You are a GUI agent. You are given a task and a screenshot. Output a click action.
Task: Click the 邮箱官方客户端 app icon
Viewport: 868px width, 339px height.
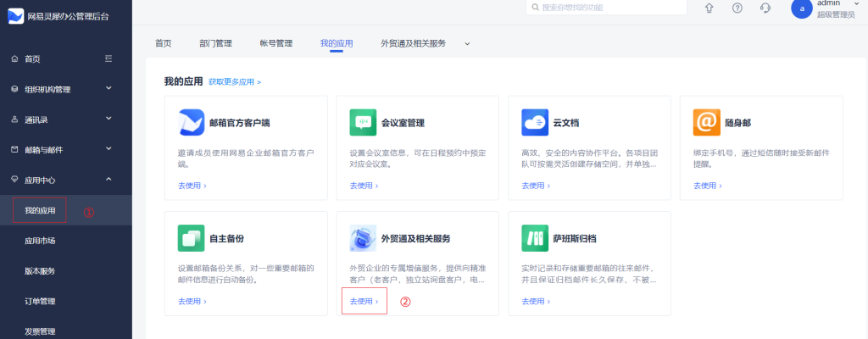tap(192, 122)
